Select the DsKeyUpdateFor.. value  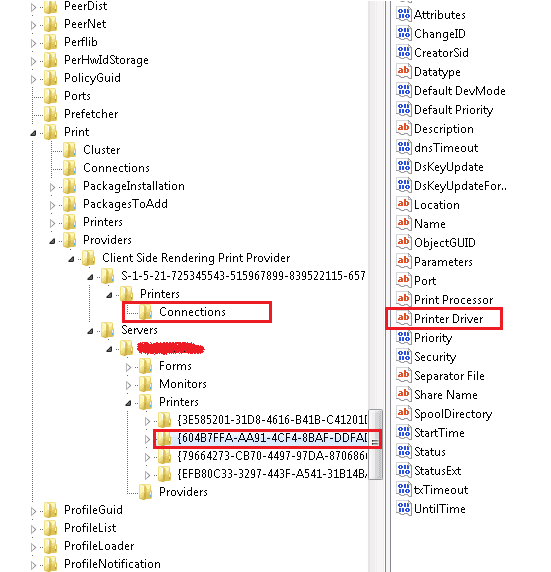point(461,186)
